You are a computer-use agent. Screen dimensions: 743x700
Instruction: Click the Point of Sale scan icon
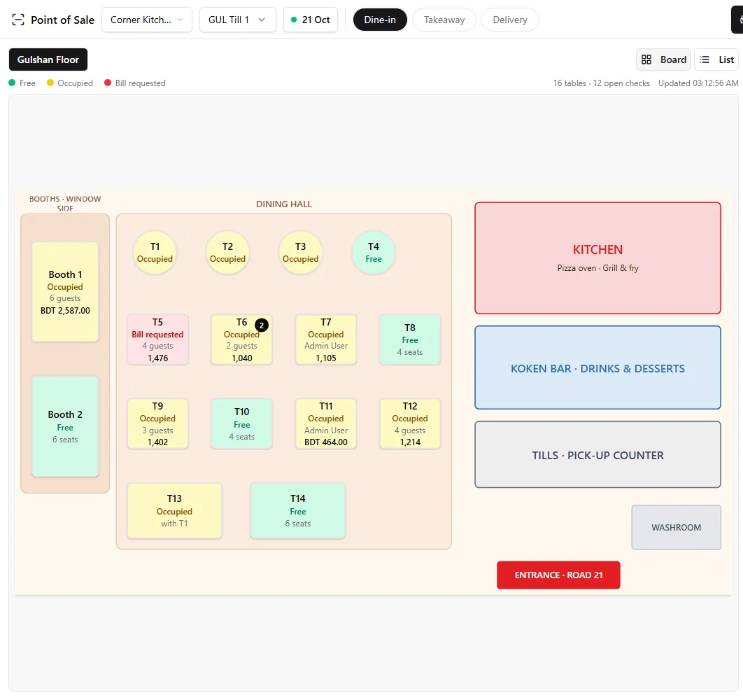[x=18, y=20]
